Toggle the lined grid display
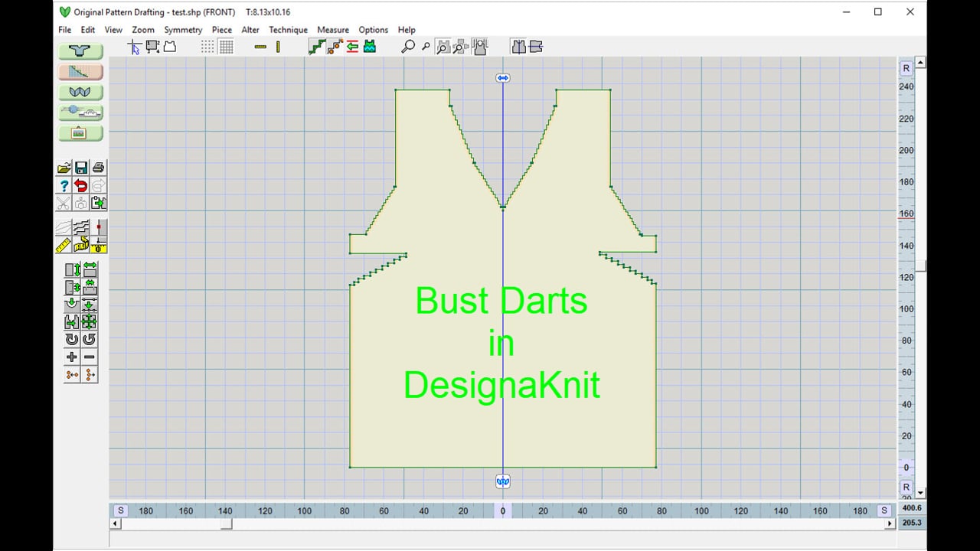Screen dimensions: 980x551 point(226,47)
